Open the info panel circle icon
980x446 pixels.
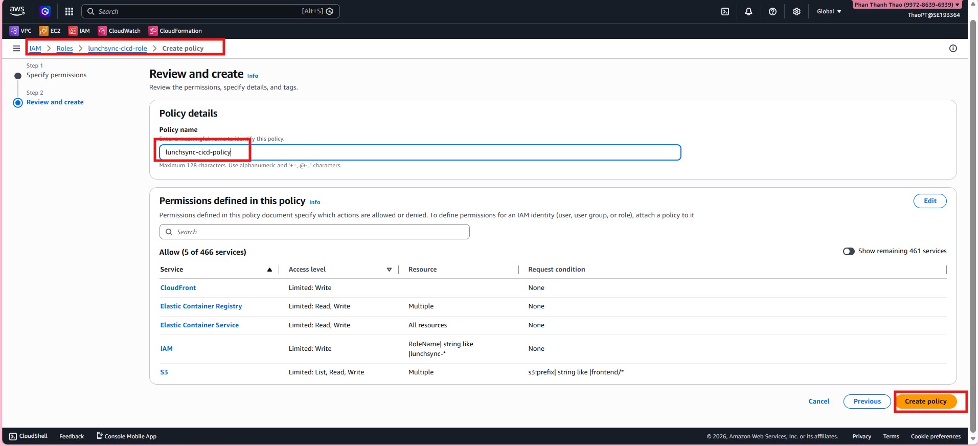pos(953,48)
